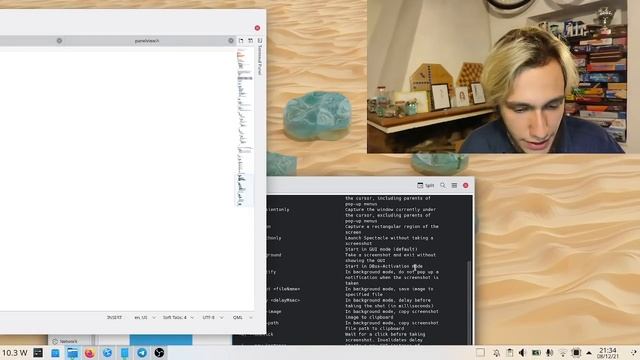Open the Wi-Fi network icon in system tray
640x360 pixels.
pyautogui.click(x=563, y=353)
